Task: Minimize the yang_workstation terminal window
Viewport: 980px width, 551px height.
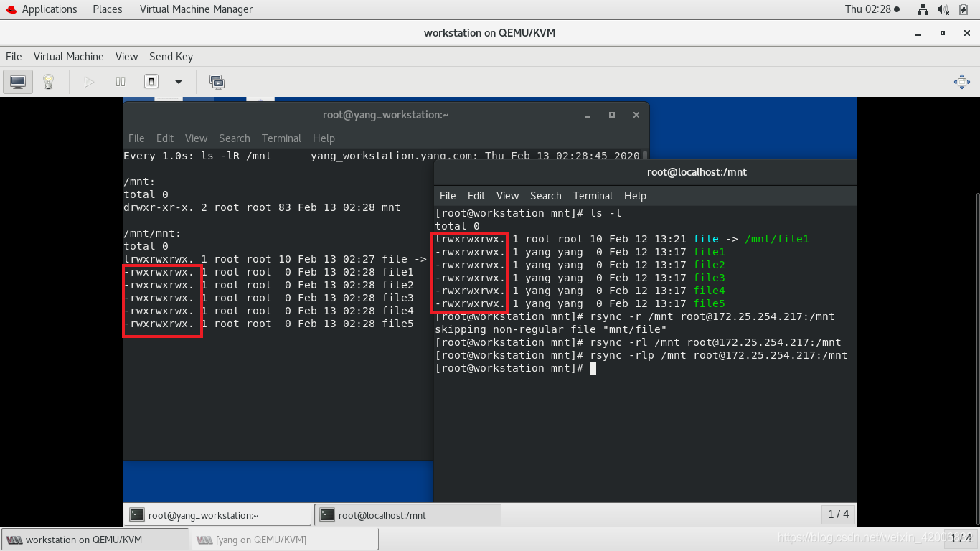Action: click(x=588, y=115)
